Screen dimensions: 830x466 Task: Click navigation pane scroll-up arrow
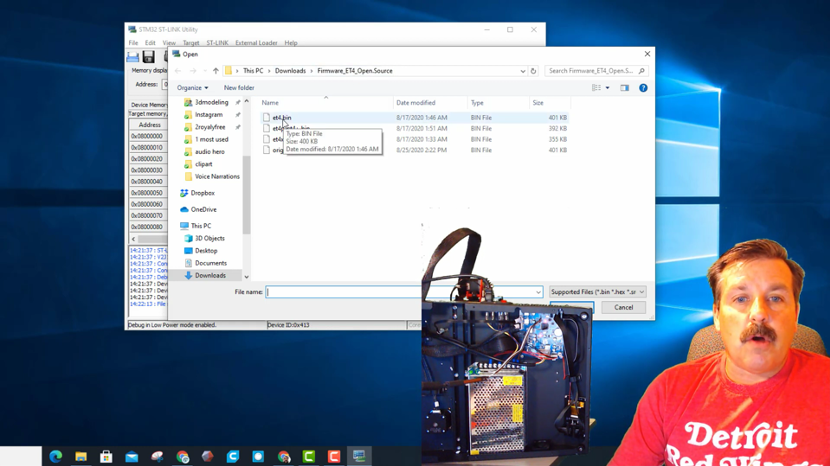click(246, 101)
